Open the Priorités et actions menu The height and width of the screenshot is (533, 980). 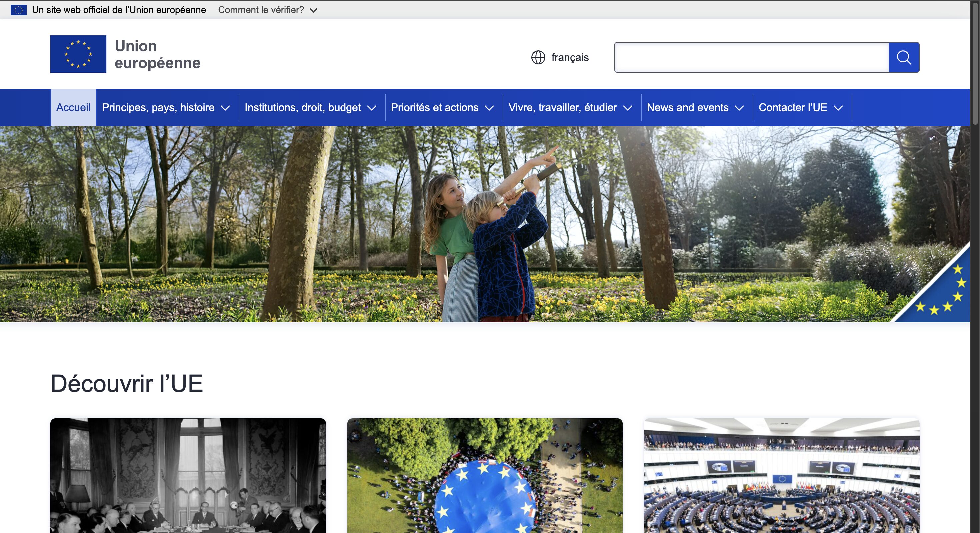coord(442,108)
